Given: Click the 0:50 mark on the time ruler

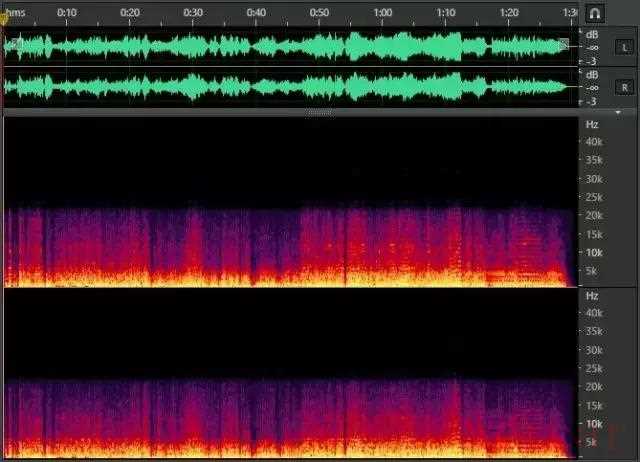Looking at the screenshot, I should tap(319, 13).
